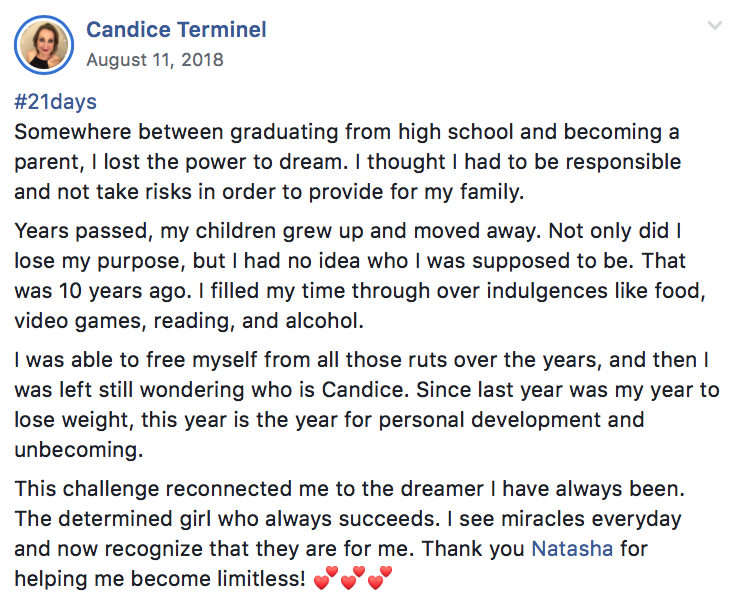Click the August 11, 2018 timestamp
Viewport: 738px width, 600px height.
point(155,60)
